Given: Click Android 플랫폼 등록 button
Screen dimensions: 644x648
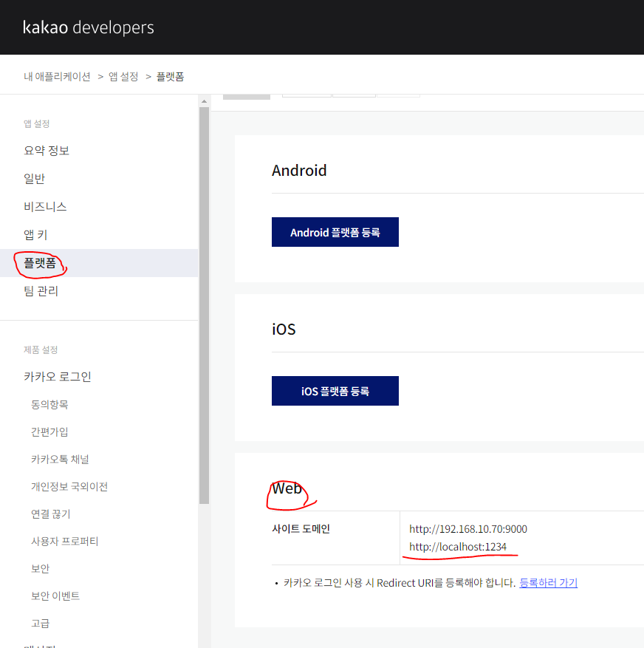Looking at the screenshot, I should click(x=335, y=232).
